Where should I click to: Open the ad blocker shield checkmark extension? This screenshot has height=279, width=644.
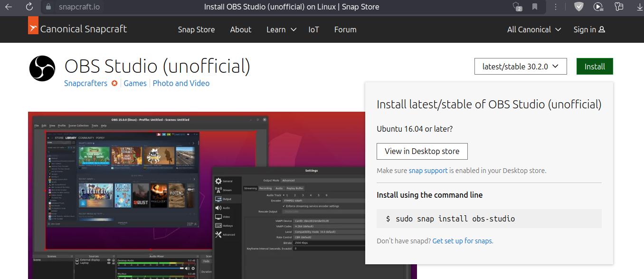tap(578, 7)
